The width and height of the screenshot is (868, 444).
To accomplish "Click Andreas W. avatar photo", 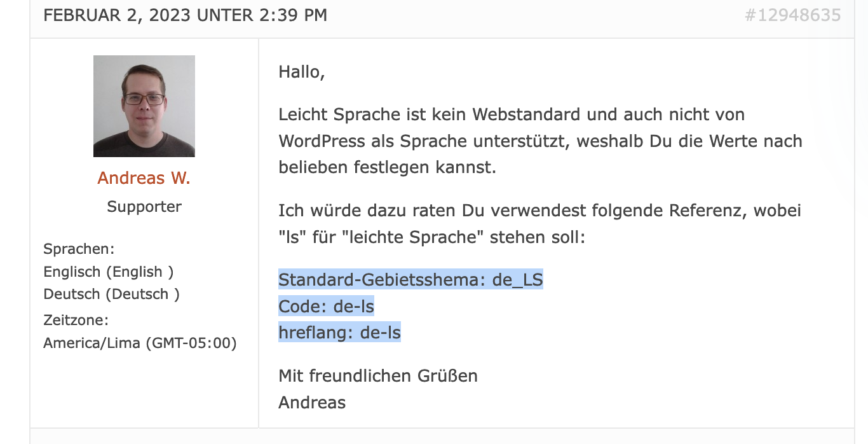I will [144, 106].
